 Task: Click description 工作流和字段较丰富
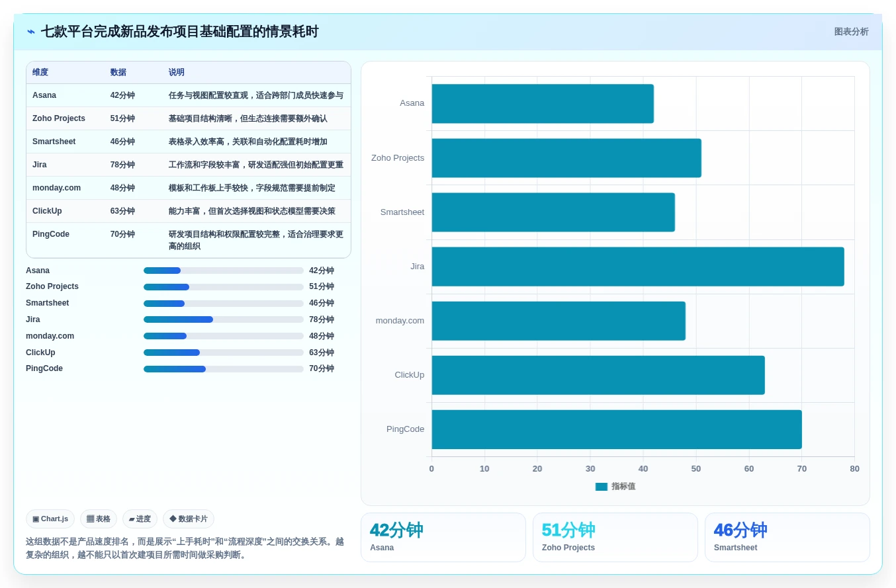[x=256, y=165]
